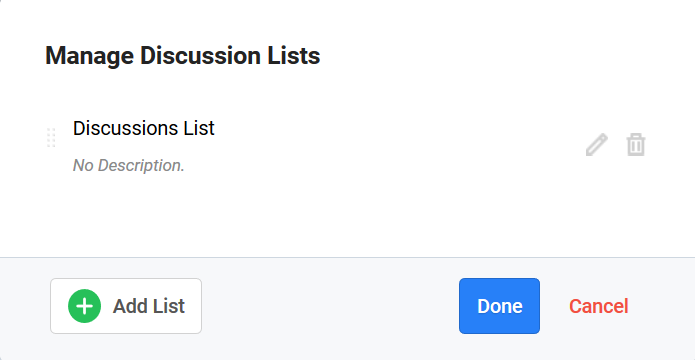
Task: Click the list's description placeholder text
Action: tap(129, 165)
